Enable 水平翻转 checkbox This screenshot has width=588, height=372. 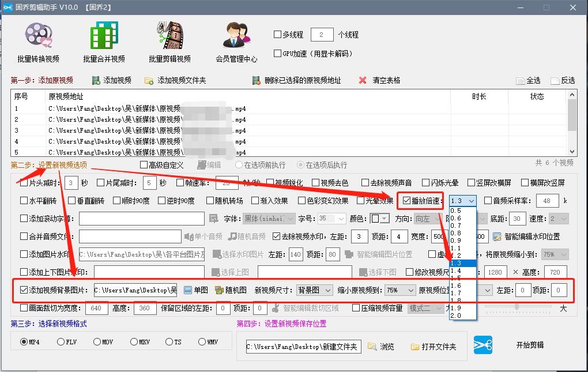click(x=24, y=201)
